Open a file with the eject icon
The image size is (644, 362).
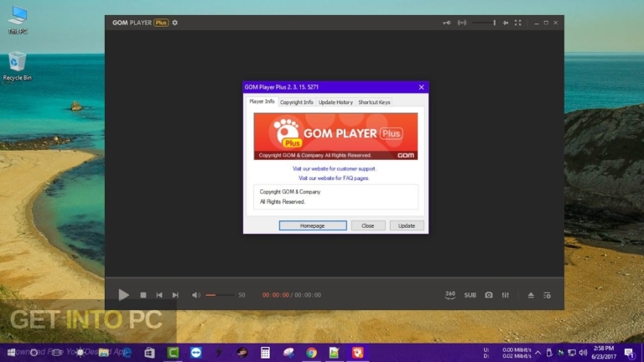(531, 295)
